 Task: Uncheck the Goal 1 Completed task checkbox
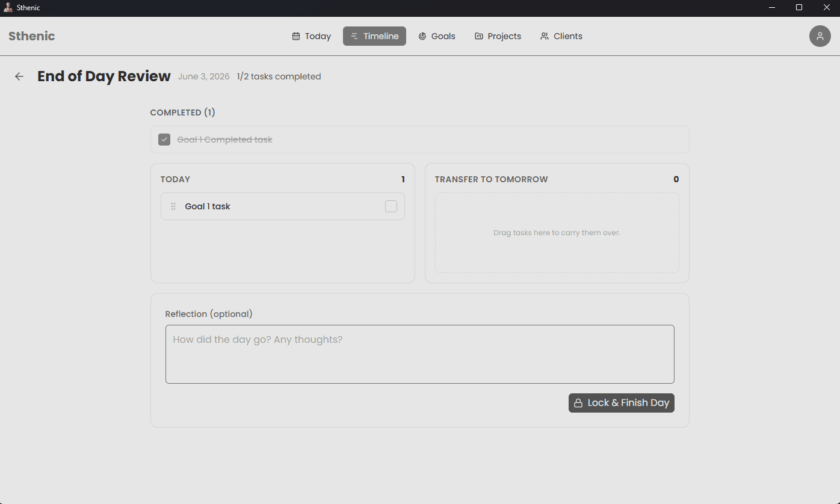[164, 140]
